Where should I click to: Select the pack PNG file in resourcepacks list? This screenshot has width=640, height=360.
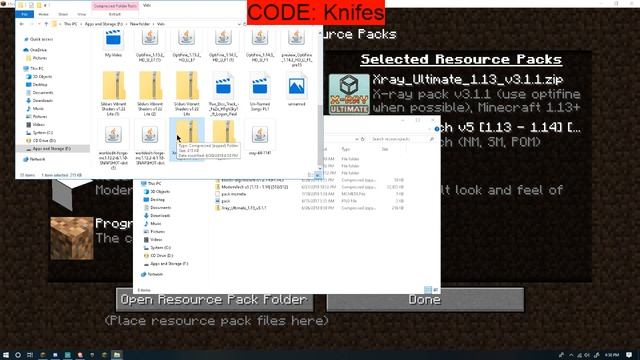tap(225, 201)
